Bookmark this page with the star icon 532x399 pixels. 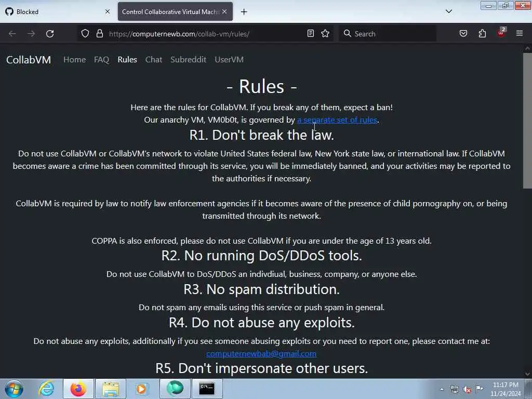(x=325, y=34)
